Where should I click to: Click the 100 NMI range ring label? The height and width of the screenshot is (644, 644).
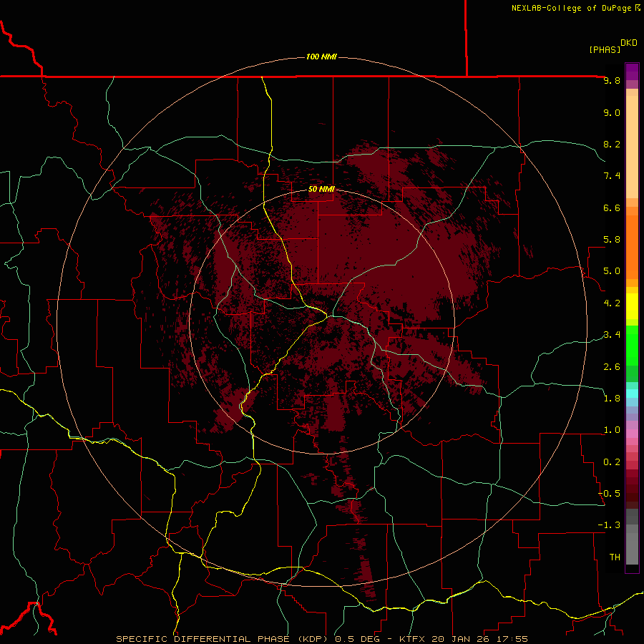tap(321, 57)
